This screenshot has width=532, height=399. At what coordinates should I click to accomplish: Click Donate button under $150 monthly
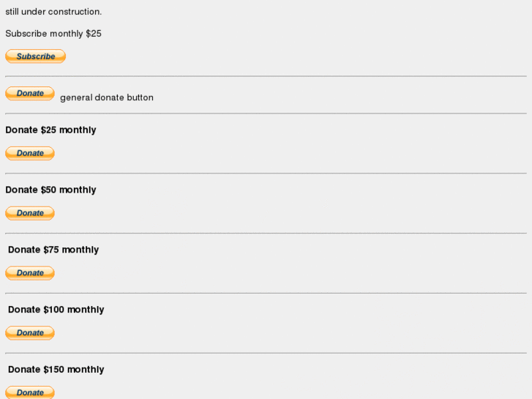point(30,392)
